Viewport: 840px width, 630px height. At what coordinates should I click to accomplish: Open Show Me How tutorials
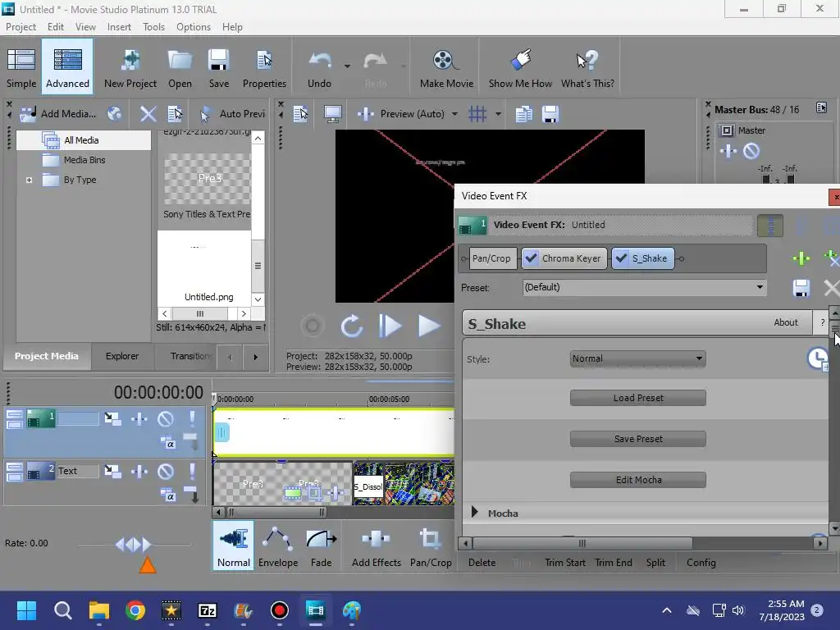click(520, 67)
